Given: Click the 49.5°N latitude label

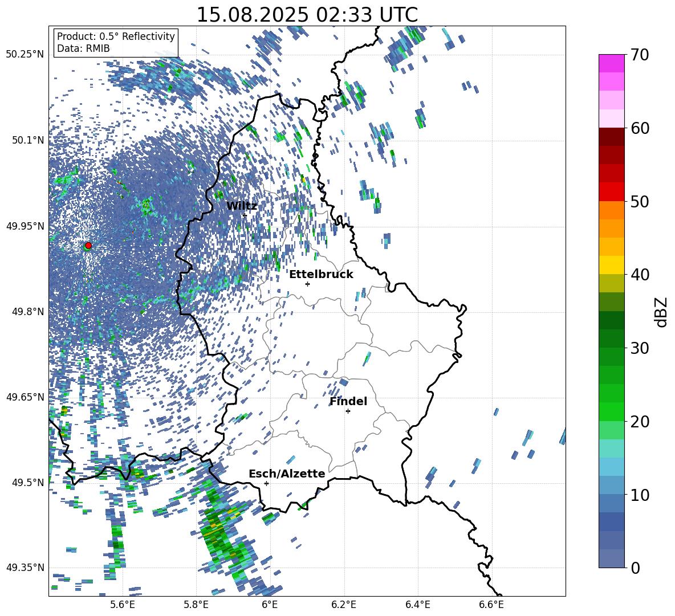Looking at the screenshot, I should pyautogui.click(x=27, y=482).
